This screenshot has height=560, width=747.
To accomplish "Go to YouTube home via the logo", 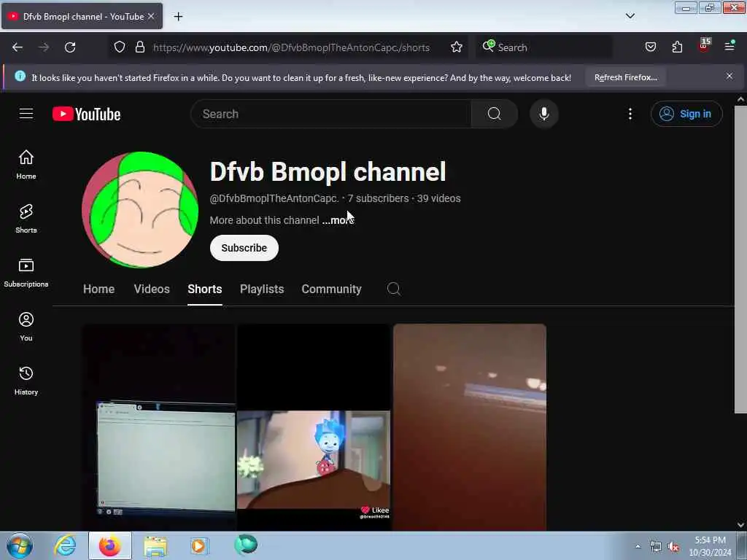I will (x=86, y=114).
